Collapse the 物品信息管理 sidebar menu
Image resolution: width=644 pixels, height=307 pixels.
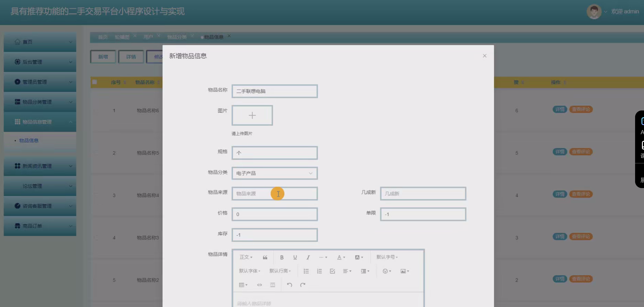(40, 122)
